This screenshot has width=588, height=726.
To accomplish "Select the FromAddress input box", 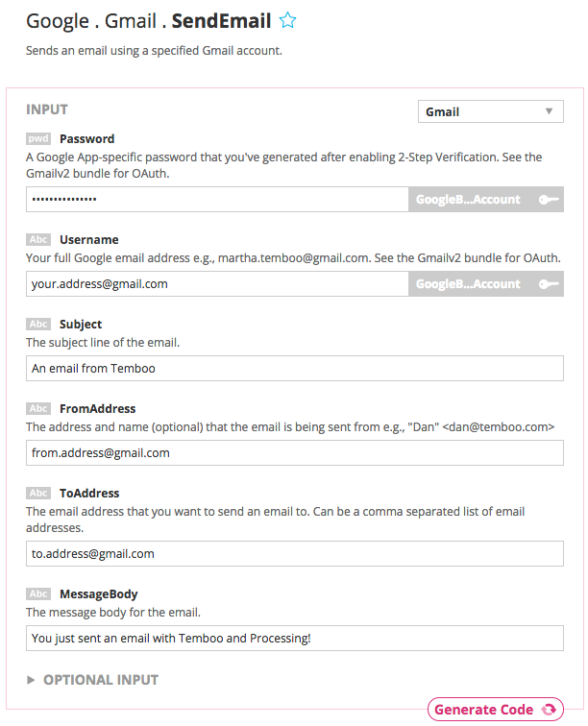I will point(294,453).
